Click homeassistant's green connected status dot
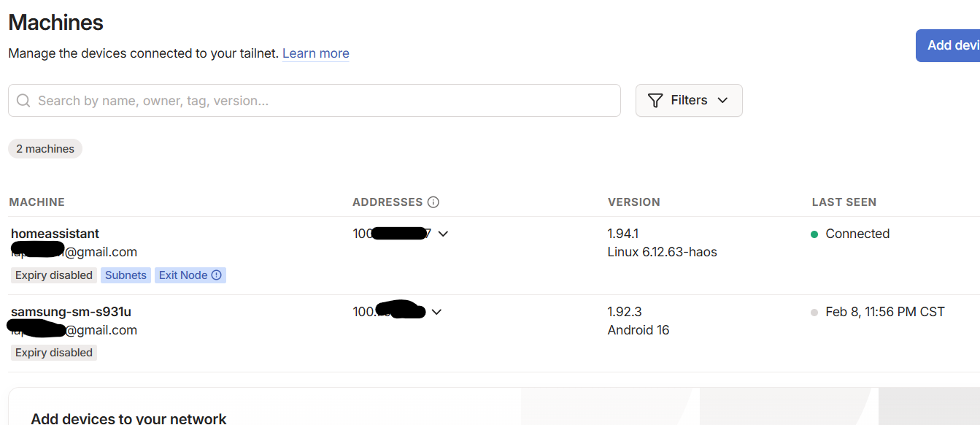The image size is (980, 425). point(814,234)
